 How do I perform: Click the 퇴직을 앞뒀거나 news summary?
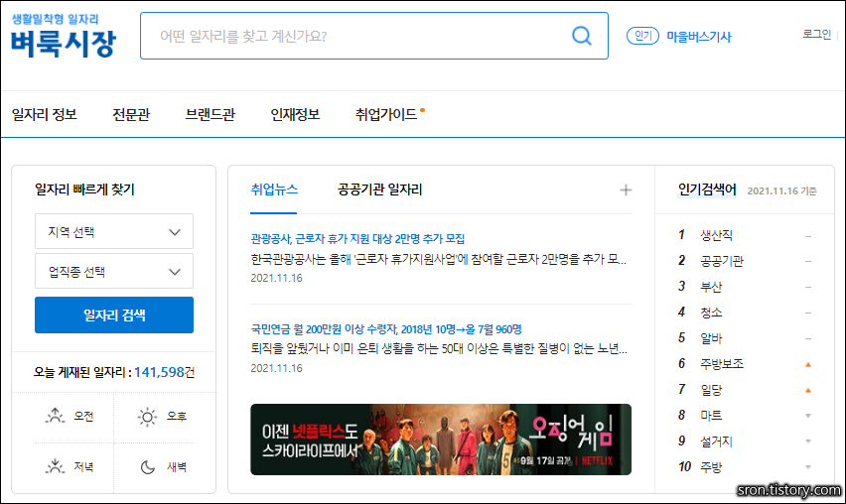439,349
